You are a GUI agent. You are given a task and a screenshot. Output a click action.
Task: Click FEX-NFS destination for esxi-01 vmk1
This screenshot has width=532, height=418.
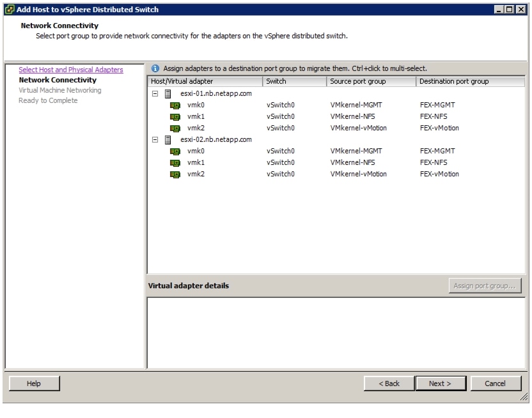coord(434,116)
